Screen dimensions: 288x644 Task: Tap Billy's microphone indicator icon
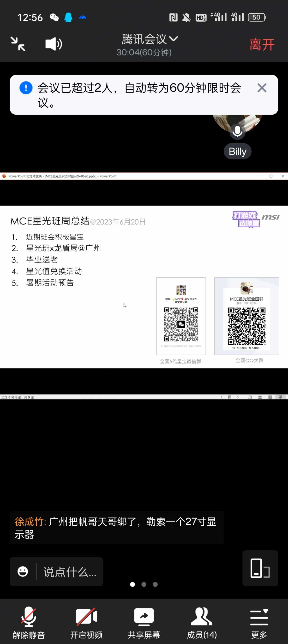[237, 132]
